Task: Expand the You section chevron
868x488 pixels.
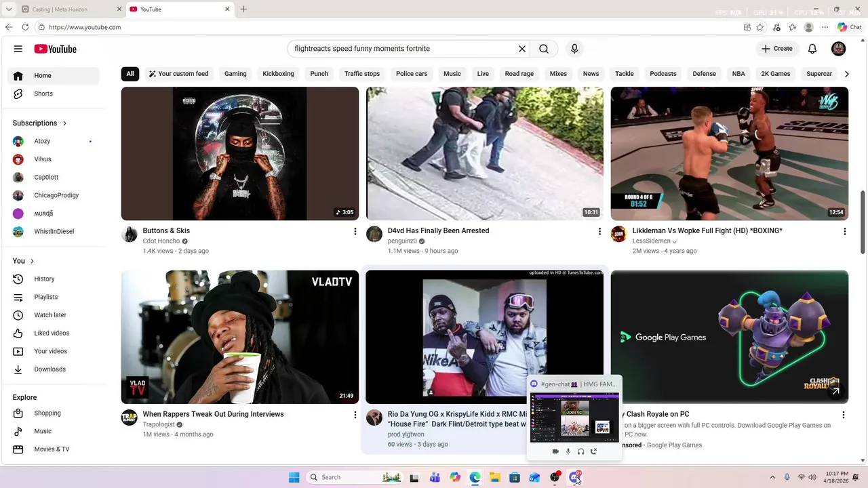Action: pos(32,261)
